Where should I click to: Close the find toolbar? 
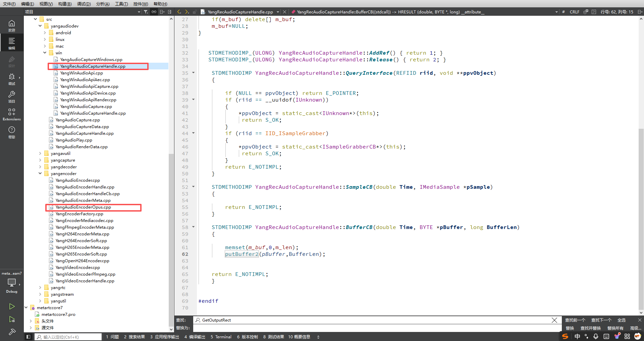[x=640, y=320]
